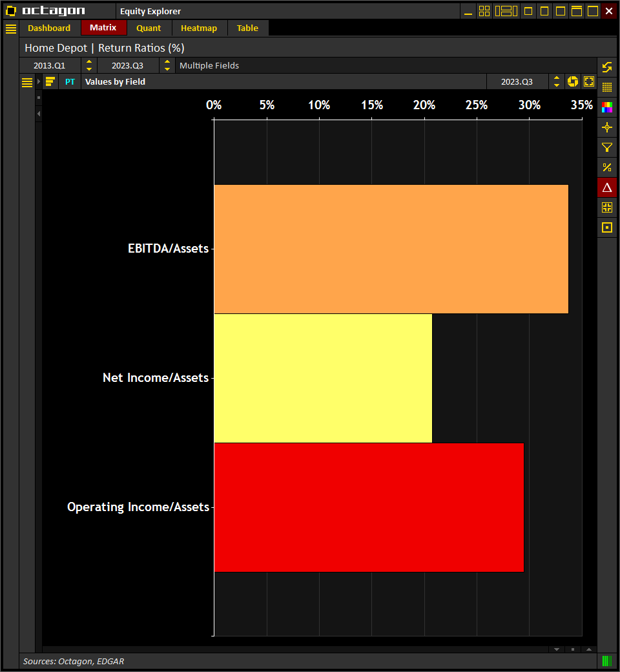Click the Sources: Octagon, EDGAR status text
Screen dimensions: 620x672
click(x=74, y=661)
